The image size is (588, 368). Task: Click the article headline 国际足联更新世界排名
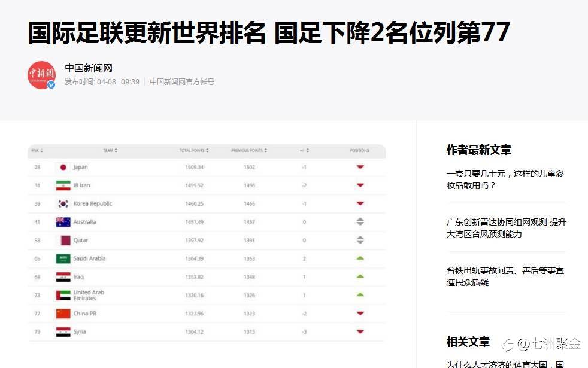pos(268,32)
